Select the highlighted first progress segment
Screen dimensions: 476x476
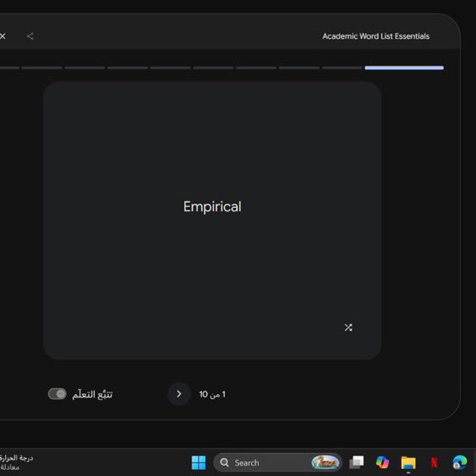pos(404,68)
